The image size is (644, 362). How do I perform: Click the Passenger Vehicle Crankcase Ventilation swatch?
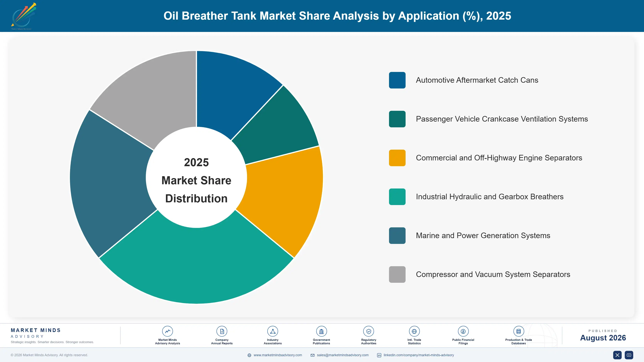[397, 119]
